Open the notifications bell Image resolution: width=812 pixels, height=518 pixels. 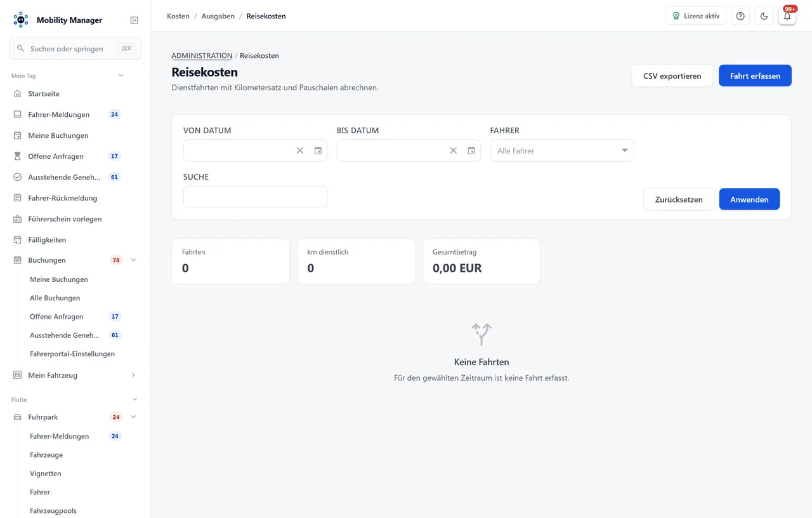click(x=787, y=16)
